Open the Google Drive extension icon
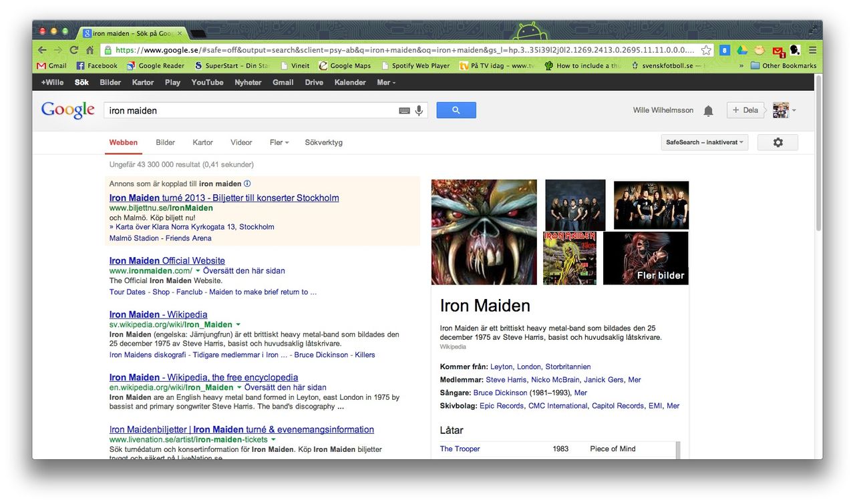855x504 pixels. point(741,50)
